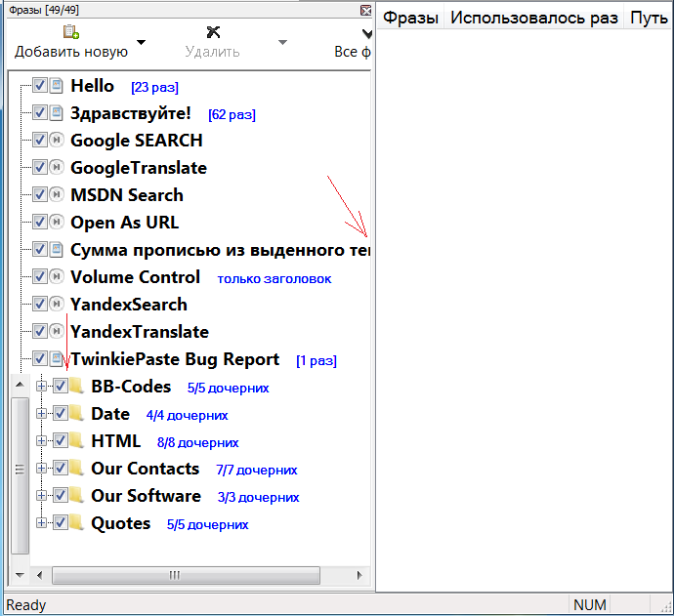Image resolution: width=675 pixels, height=616 pixels.
Task: Click the 7/7 дочерних count label
Action: click(x=257, y=471)
